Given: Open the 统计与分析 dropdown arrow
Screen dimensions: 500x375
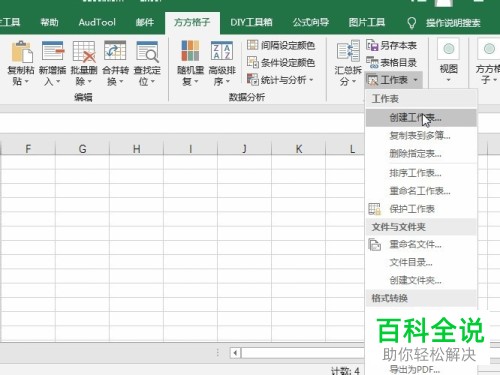Looking at the screenshot, I should (311, 80).
